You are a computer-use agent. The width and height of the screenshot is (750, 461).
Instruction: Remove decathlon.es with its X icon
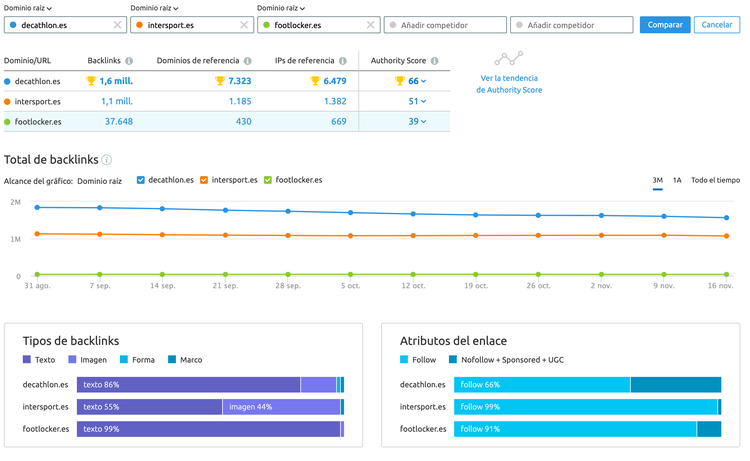[x=117, y=25]
